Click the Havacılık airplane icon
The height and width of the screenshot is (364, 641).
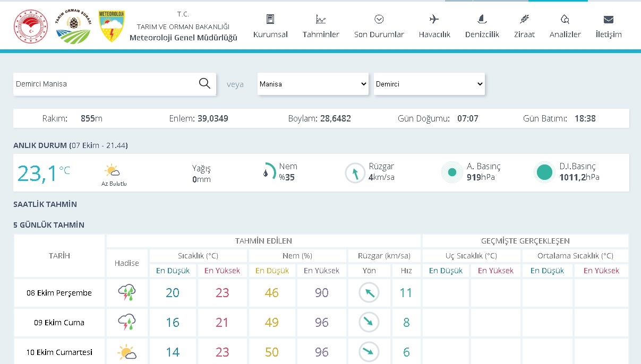click(434, 20)
